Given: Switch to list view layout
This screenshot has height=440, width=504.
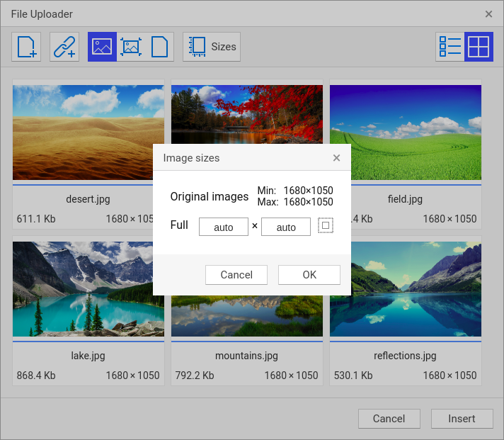Looking at the screenshot, I should 450,47.
